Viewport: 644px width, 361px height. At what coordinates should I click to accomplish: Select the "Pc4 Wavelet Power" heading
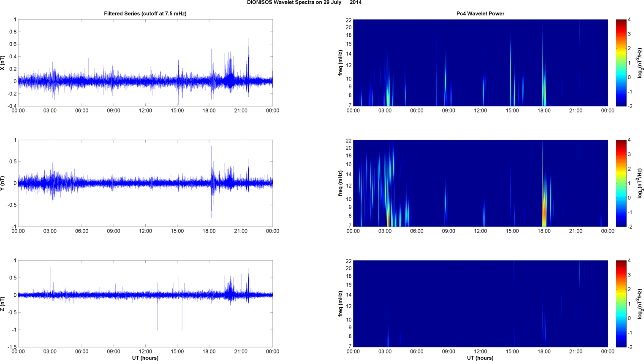480,14
